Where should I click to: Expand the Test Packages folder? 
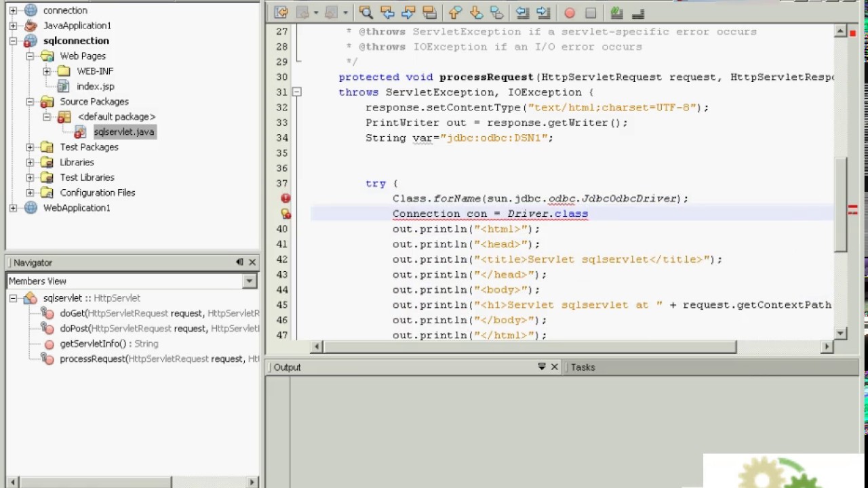coord(31,147)
